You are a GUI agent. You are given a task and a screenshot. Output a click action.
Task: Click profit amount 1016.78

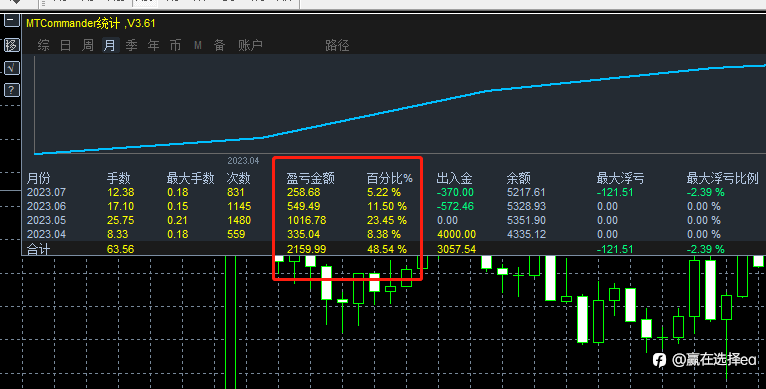point(307,220)
